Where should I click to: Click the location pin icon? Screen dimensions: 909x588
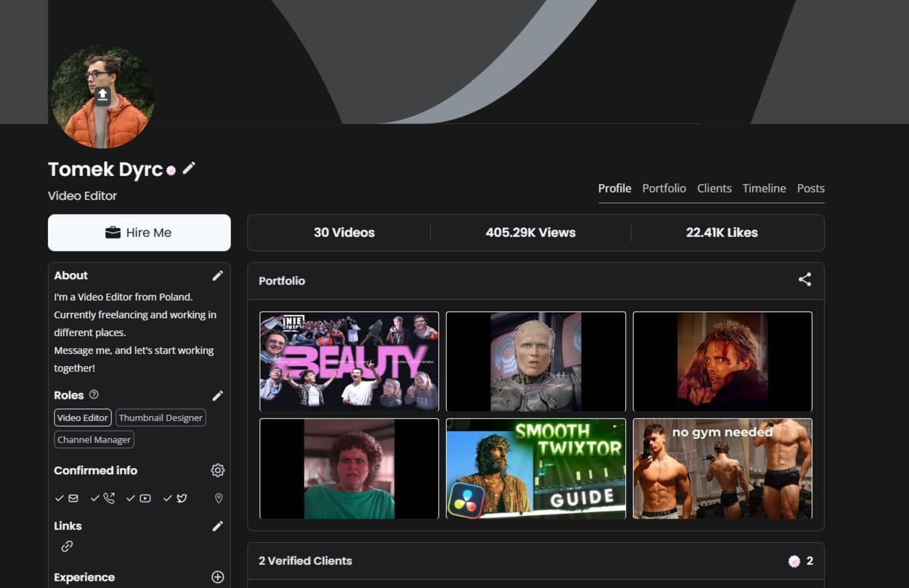(219, 498)
